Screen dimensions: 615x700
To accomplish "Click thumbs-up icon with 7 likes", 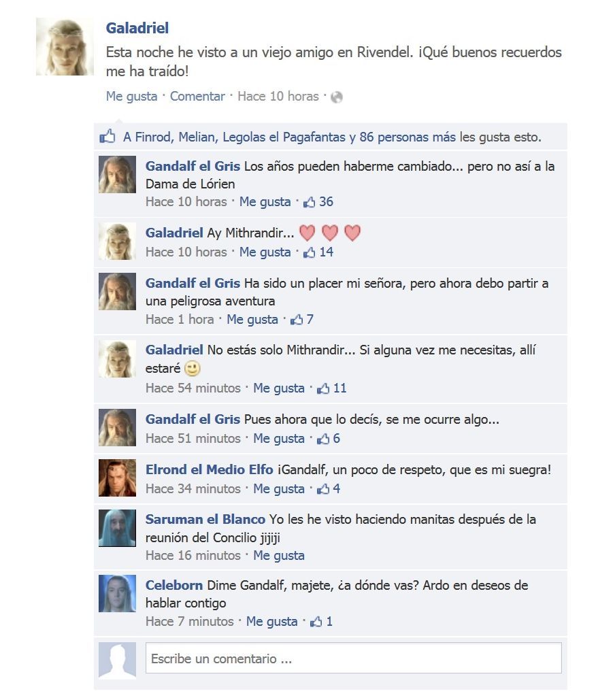I will click(297, 320).
